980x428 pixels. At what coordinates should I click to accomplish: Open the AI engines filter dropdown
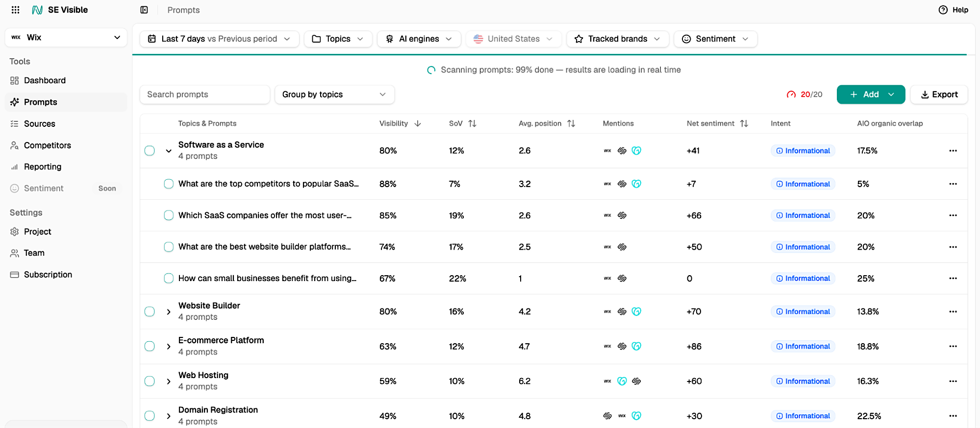click(419, 39)
